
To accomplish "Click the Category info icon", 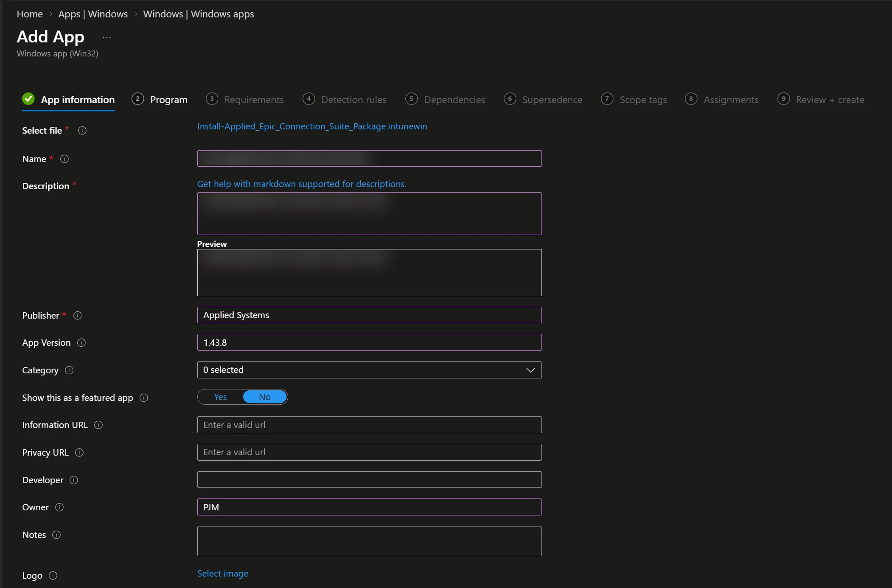I will 69,370.
